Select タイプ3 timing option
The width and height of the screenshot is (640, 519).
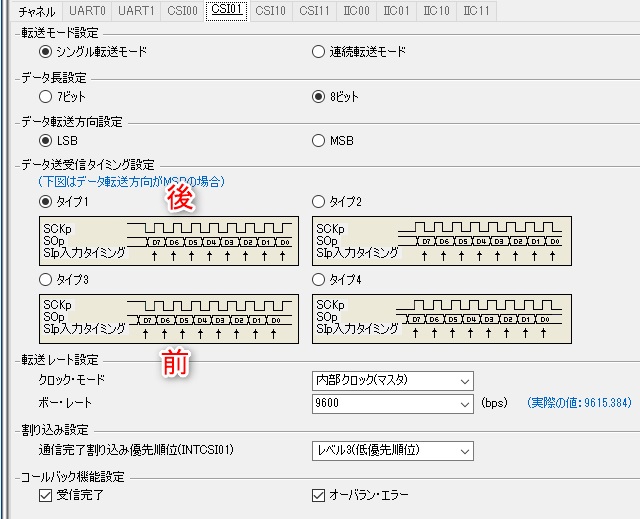[x=45, y=279]
